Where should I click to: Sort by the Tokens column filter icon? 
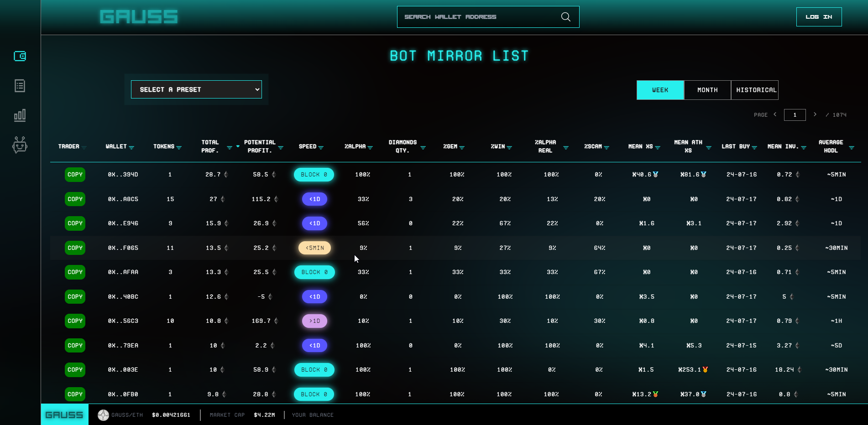(x=179, y=147)
